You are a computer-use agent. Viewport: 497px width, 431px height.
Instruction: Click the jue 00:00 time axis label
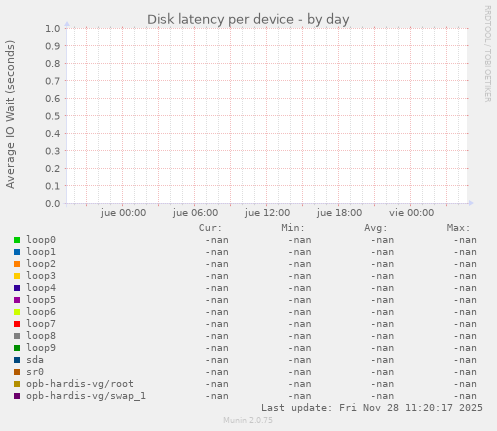coord(123,213)
